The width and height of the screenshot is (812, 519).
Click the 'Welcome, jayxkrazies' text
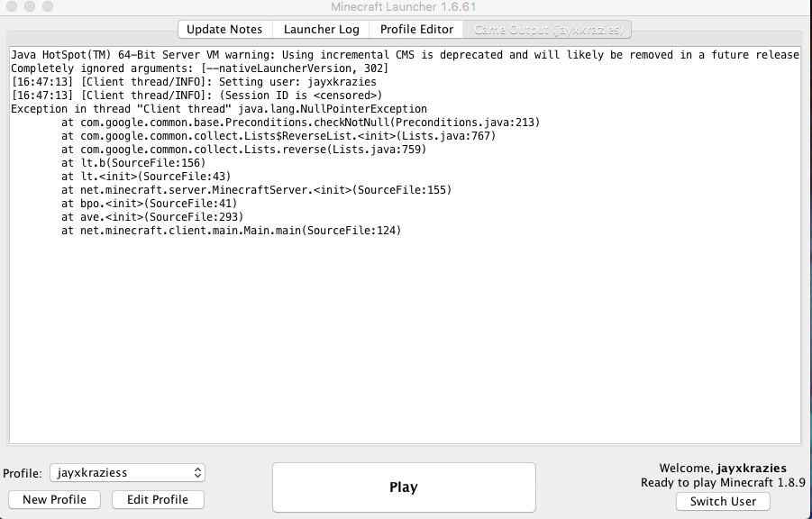[723, 469]
